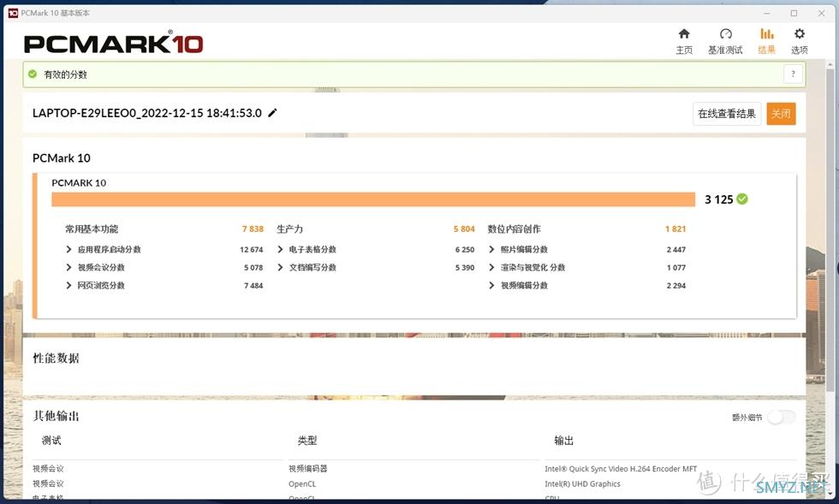Click the 5 390 document writing score
839x504 pixels.
[464, 268]
